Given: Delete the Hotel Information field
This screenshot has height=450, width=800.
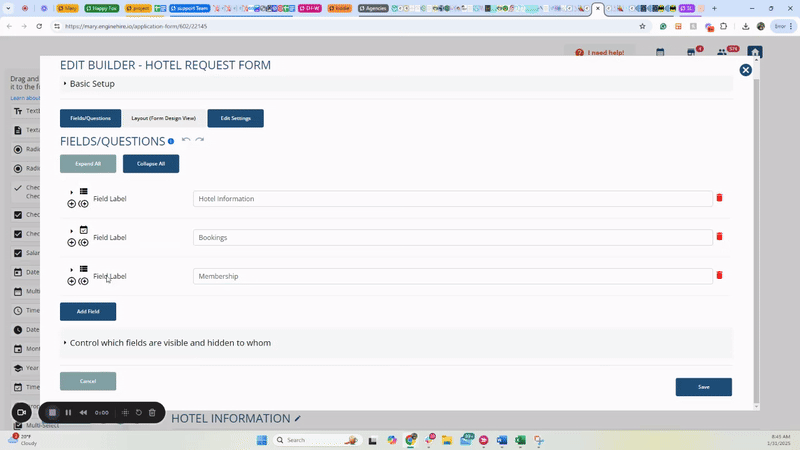Looking at the screenshot, I should pyautogui.click(x=719, y=197).
